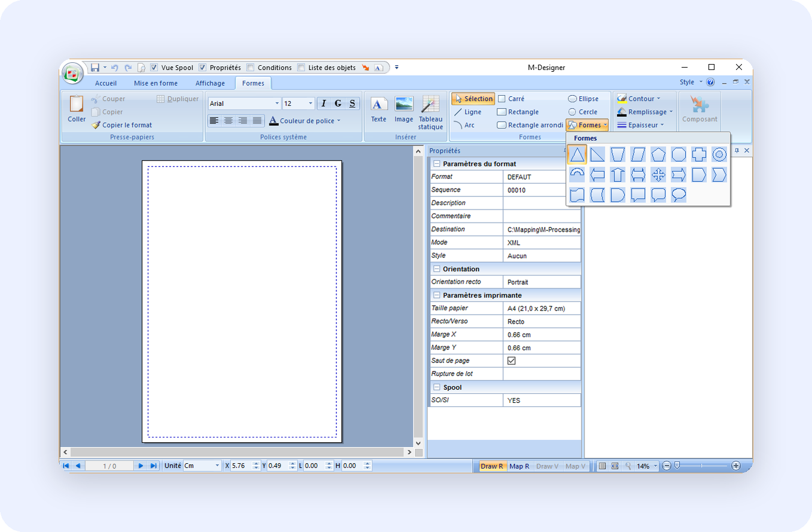The height and width of the screenshot is (532, 812).
Task: Click the Texte insert tool
Action: point(379,110)
